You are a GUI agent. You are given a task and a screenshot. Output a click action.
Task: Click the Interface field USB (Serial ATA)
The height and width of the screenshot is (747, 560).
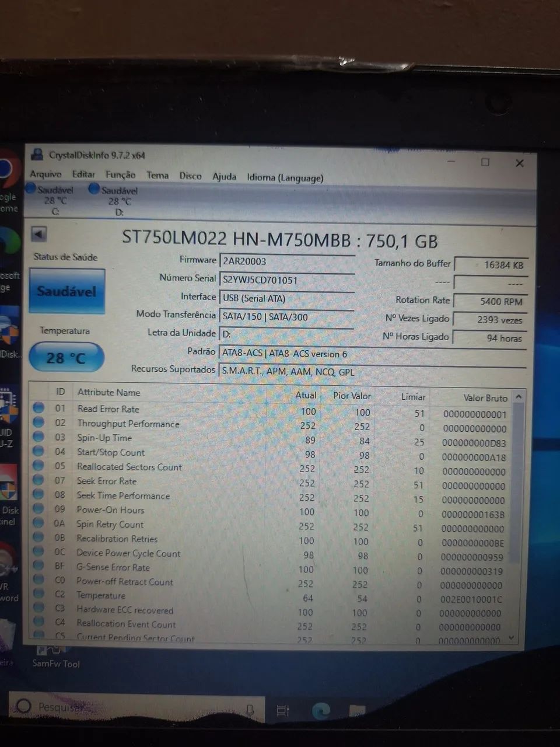coord(286,298)
